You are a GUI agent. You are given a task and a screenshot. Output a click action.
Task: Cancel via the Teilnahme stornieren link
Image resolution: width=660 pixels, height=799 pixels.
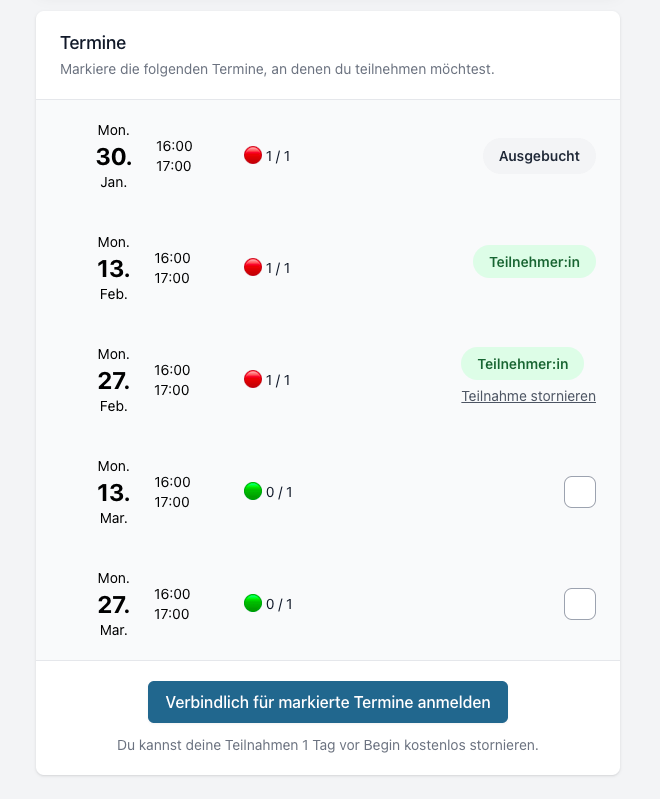tap(529, 396)
